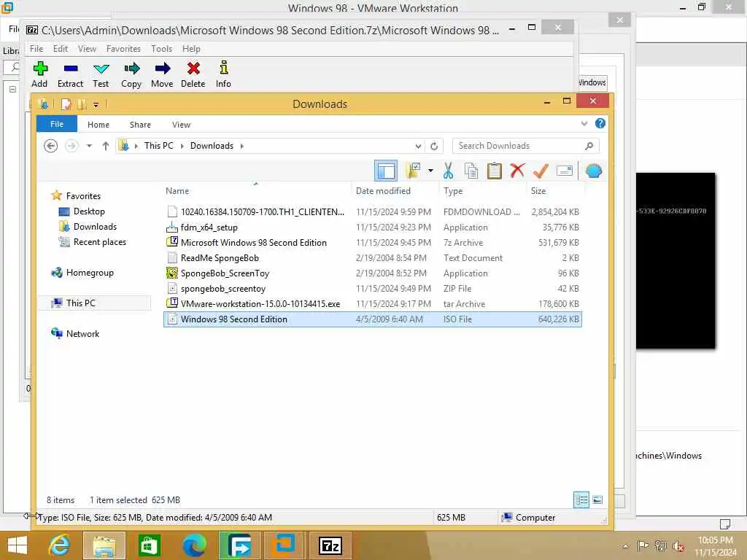Viewport: 747px width, 560px height.
Task: Select Recent places in navigation pane
Action: pos(99,242)
